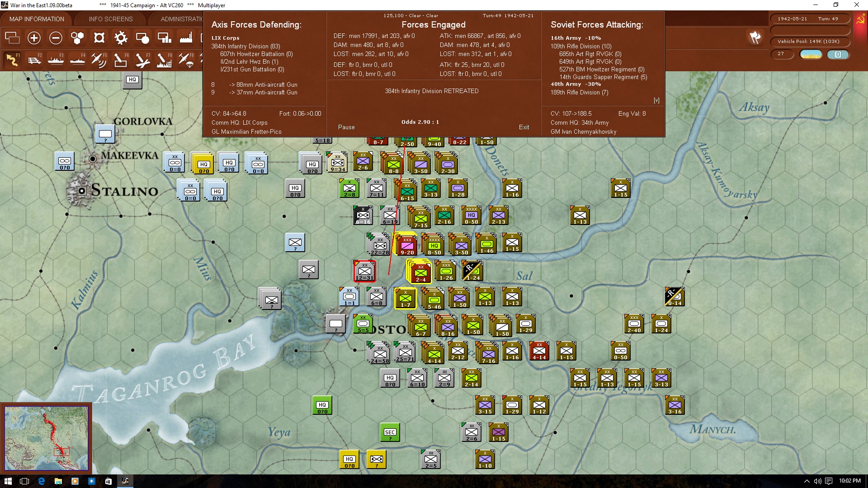Select F8 bomb city mode icon
Screen dimensions: 868x488
164,60
